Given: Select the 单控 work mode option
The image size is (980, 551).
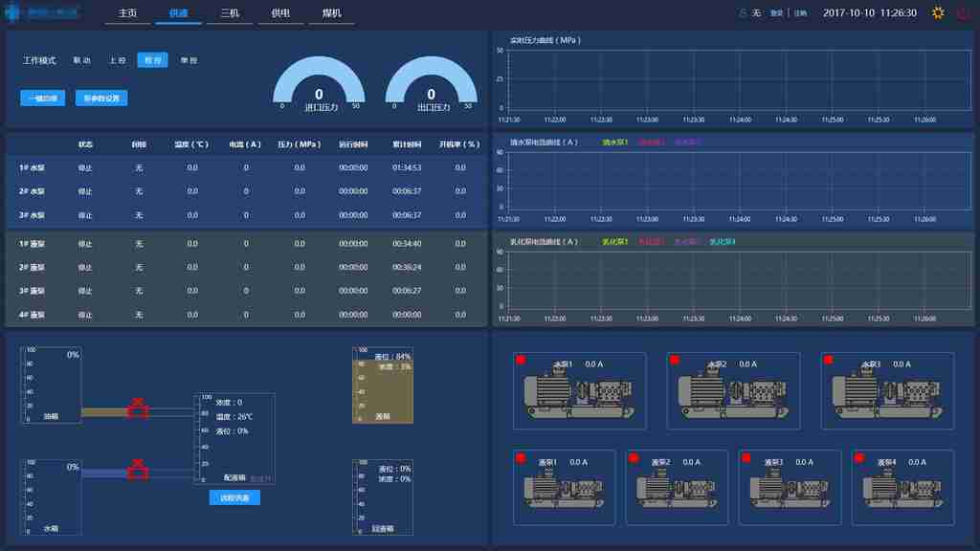Looking at the screenshot, I should coord(189,60).
